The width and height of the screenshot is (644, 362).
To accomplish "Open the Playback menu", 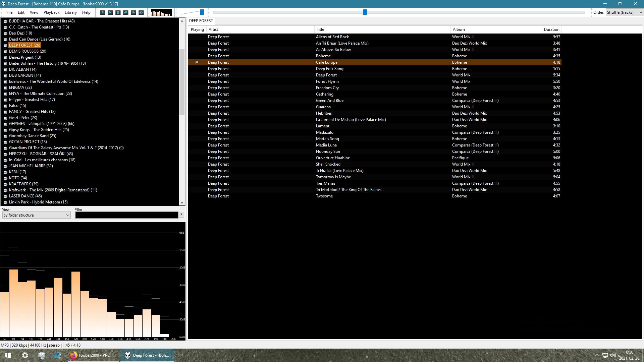I will point(51,12).
